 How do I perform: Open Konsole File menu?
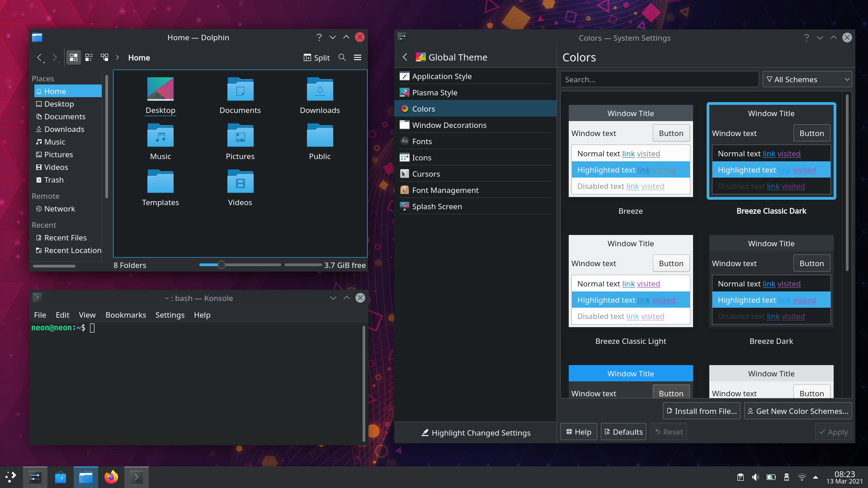[x=40, y=315]
